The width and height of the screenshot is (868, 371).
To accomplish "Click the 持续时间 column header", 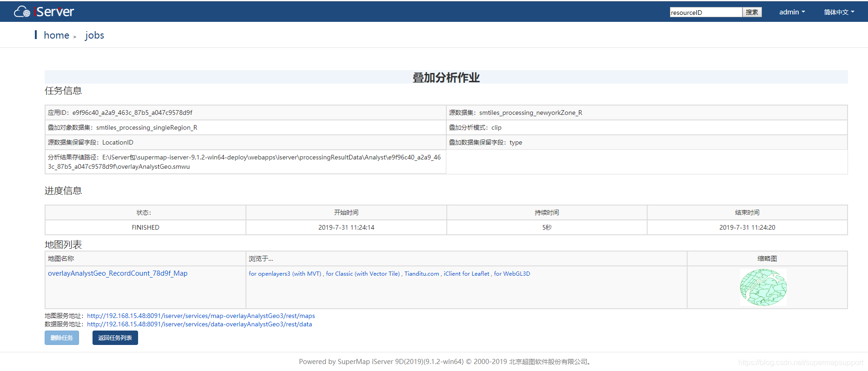I will tap(547, 212).
